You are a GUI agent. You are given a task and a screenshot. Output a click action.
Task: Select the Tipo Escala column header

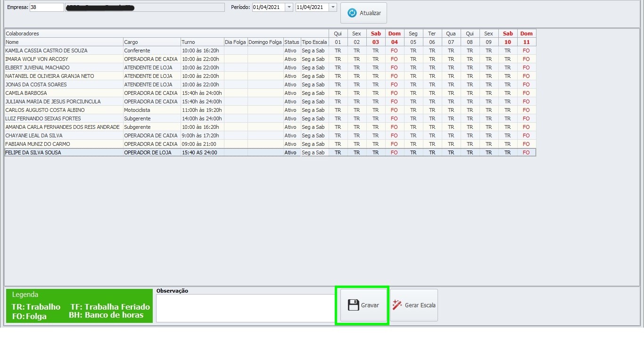pos(314,42)
